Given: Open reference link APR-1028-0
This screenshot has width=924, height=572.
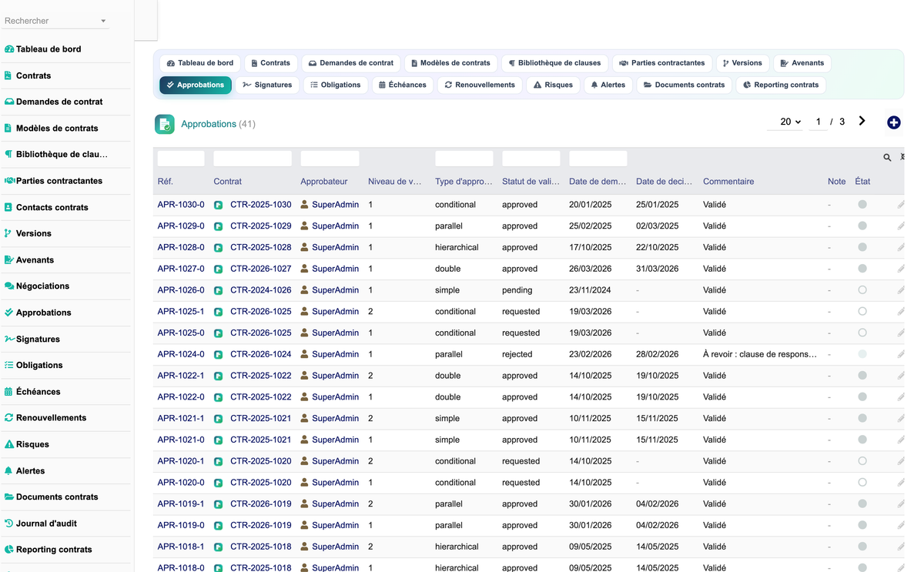Looking at the screenshot, I should pyautogui.click(x=181, y=247).
